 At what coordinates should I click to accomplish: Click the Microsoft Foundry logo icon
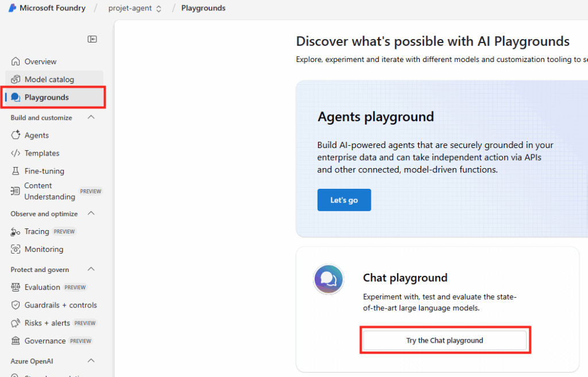click(11, 8)
